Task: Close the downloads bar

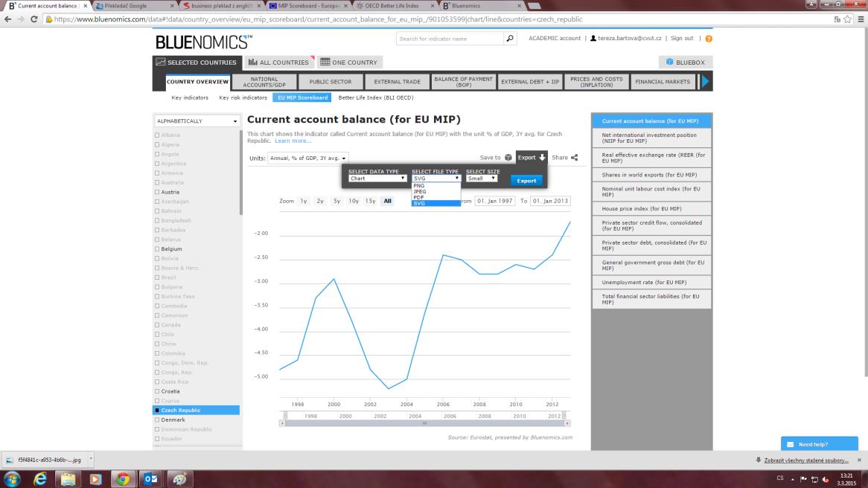Action: [x=859, y=460]
